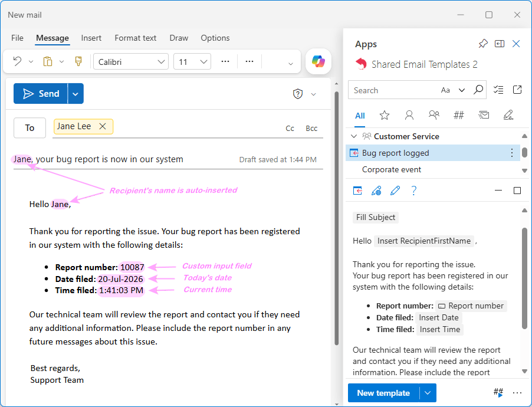Click the question mark help icon
This screenshot has width=532, height=407.
click(x=413, y=191)
